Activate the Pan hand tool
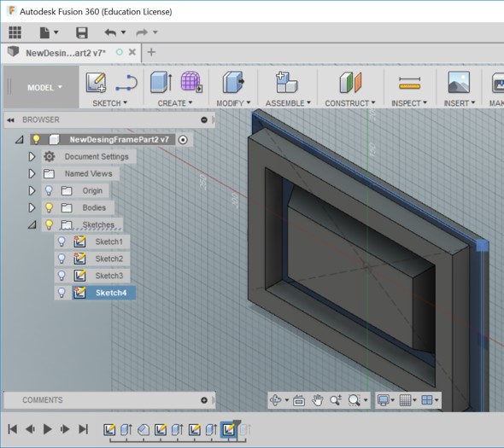Screen dimensions: 504x448 tap(318, 400)
